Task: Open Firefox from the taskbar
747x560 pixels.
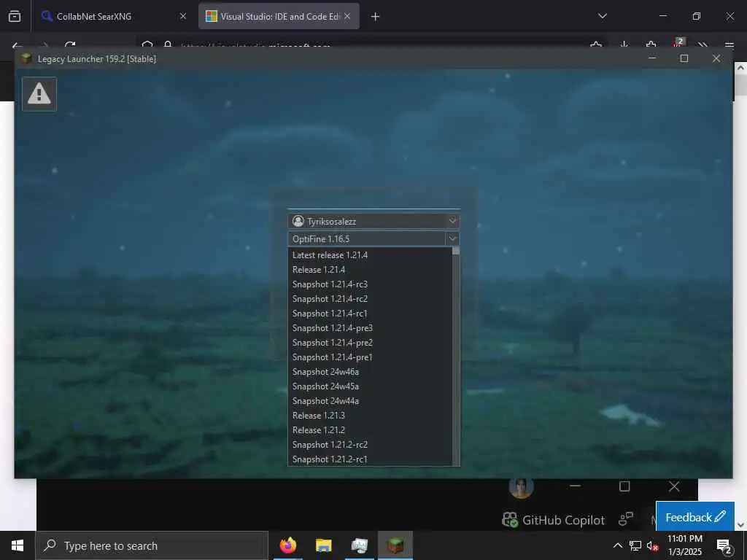Action: point(287,545)
